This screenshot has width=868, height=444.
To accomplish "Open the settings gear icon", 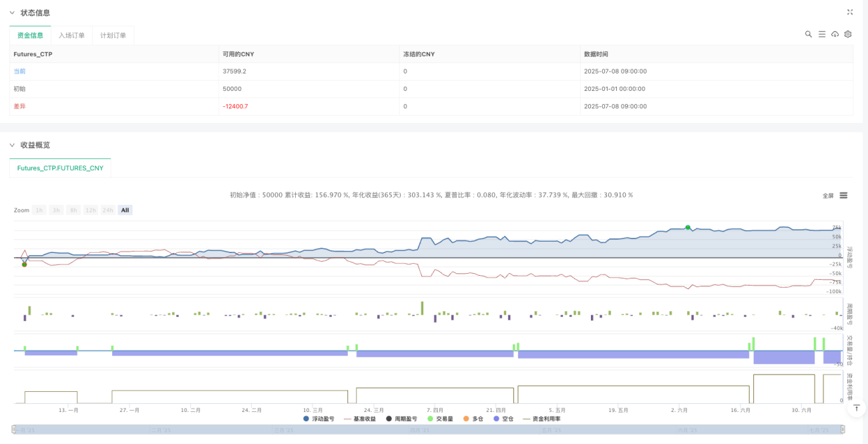I will (x=848, y=34).
